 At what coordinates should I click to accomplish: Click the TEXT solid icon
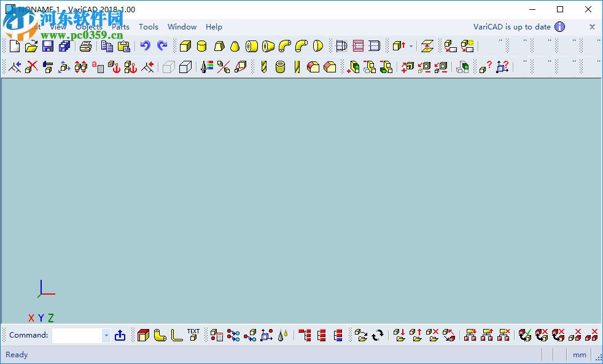coord(193,335)
